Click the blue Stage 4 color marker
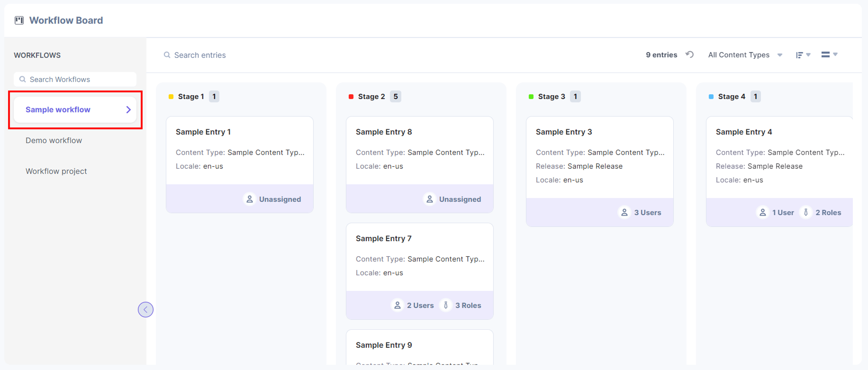868x370 pixels. (711, 97)
